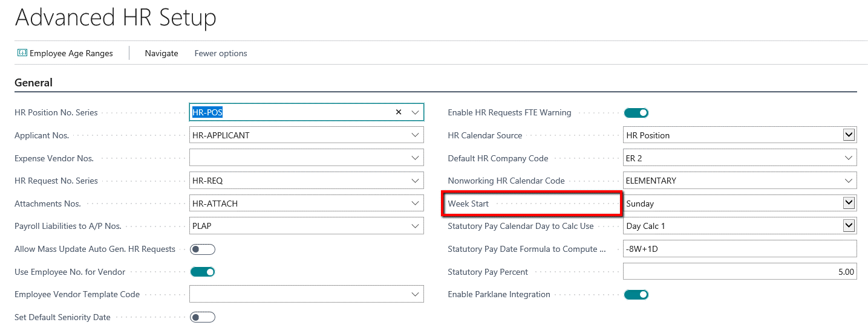Open the Week Start dropdown
This screenshot has height=334, width=868.
[x=849, y=204]
